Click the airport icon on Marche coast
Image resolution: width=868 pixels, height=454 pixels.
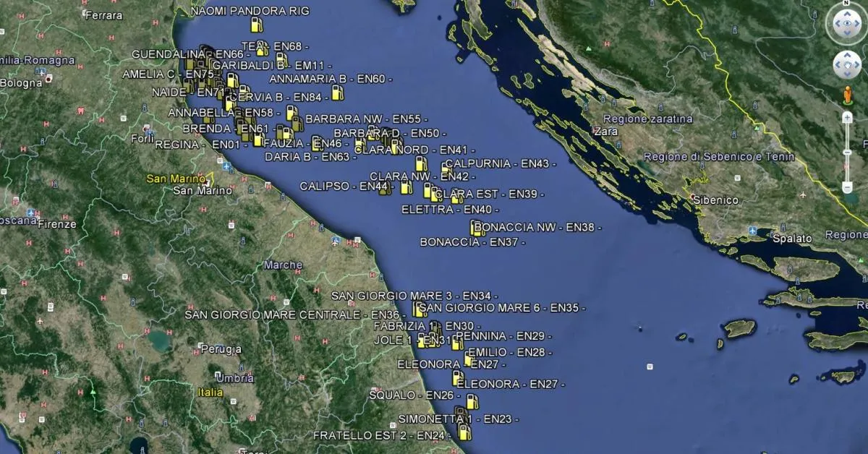(x=336, y=241)
